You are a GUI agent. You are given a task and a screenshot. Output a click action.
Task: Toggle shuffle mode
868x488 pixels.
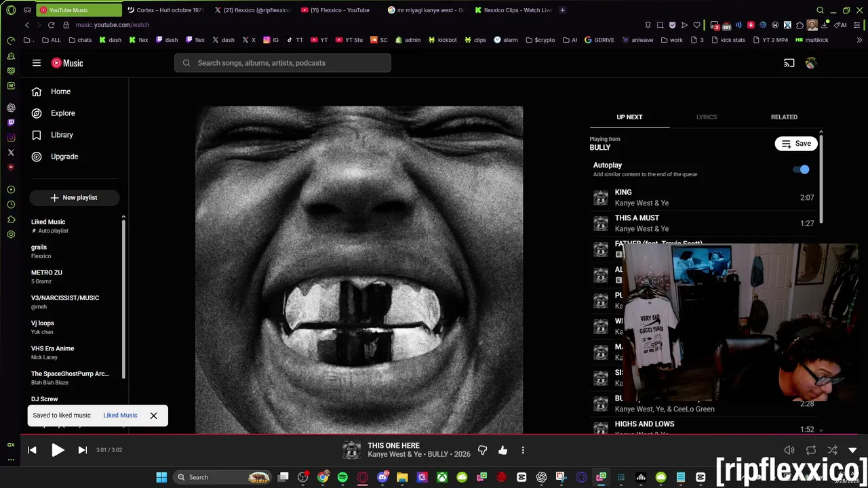tap(832, 450)
